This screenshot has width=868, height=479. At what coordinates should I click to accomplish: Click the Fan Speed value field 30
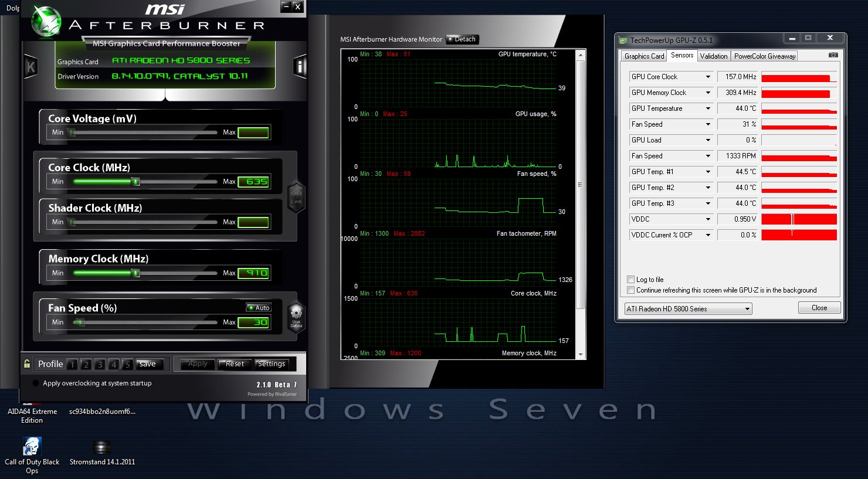pyautogui.click(x=253, y=322)
